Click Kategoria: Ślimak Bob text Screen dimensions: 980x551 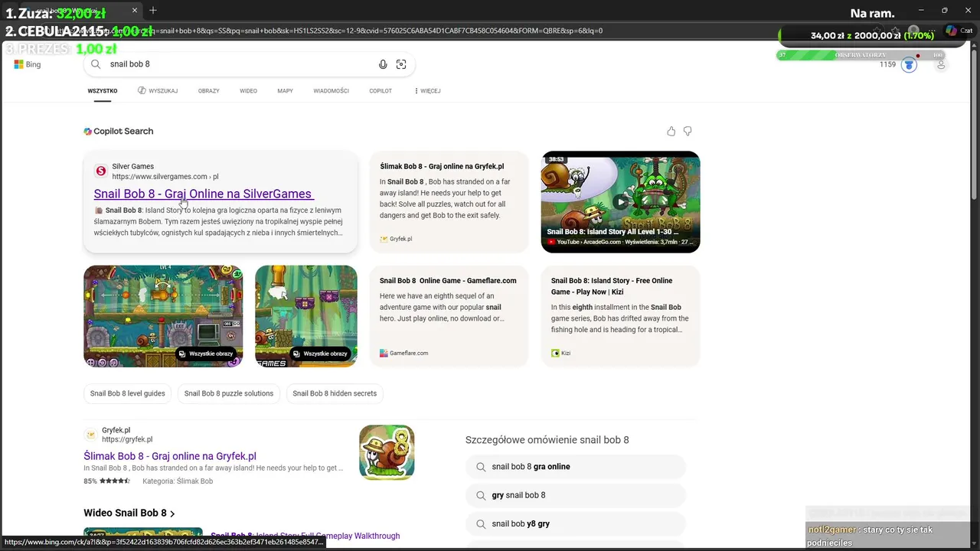point(178,481)
